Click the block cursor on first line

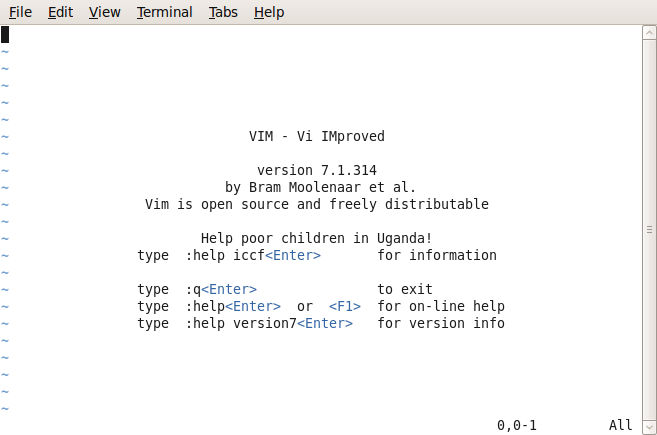click(5, 34)
